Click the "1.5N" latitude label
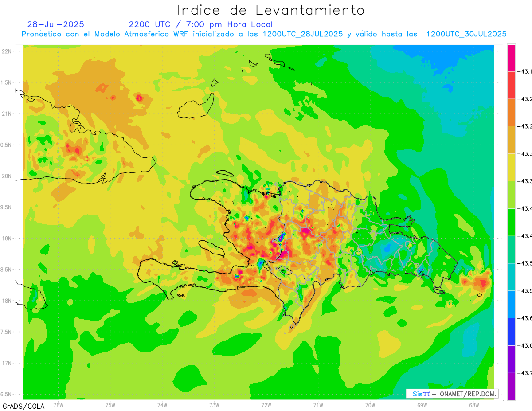 (x=7, y=83)
